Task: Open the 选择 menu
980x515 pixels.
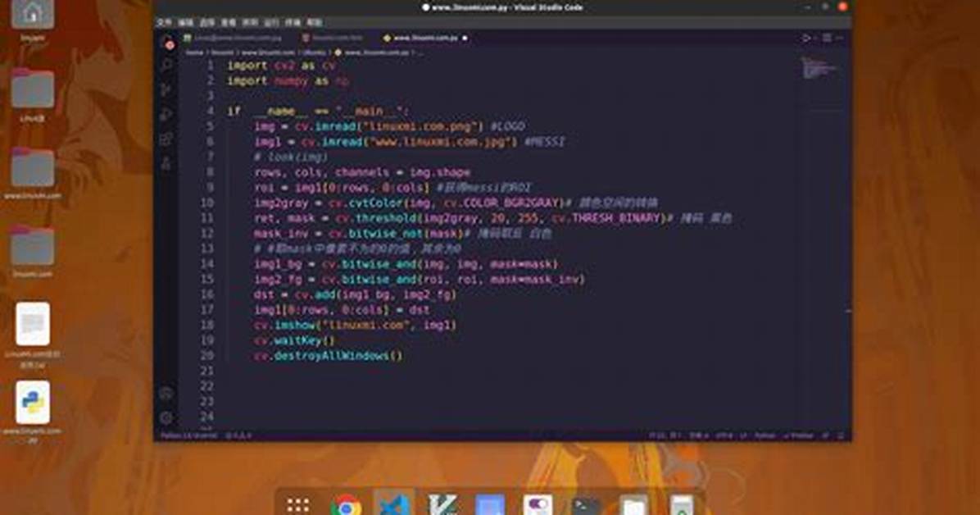Action: click(206, 22)
